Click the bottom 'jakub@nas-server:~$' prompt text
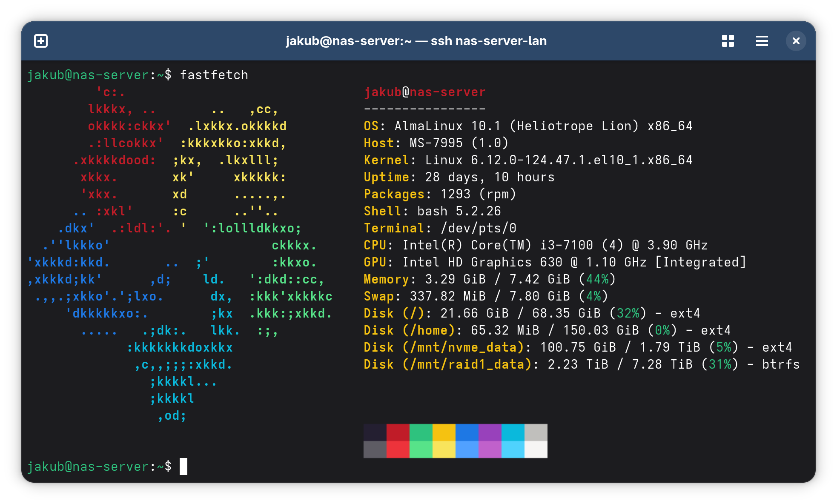Screen dimensions: 837x504 [x=100, y=467]
